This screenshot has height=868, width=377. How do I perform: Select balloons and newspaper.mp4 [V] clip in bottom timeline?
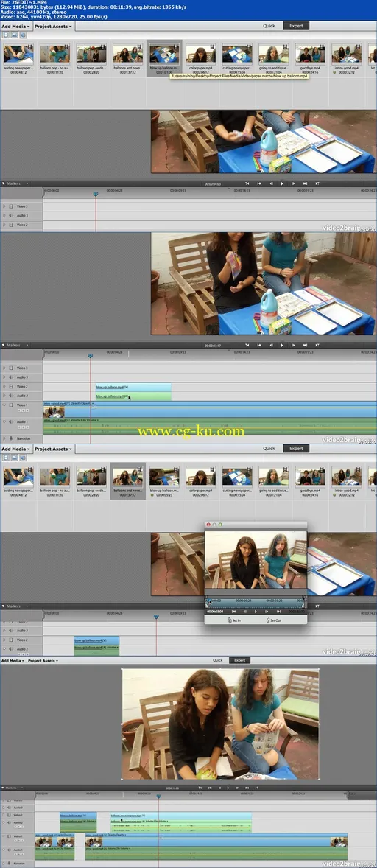tap(180, 816)
